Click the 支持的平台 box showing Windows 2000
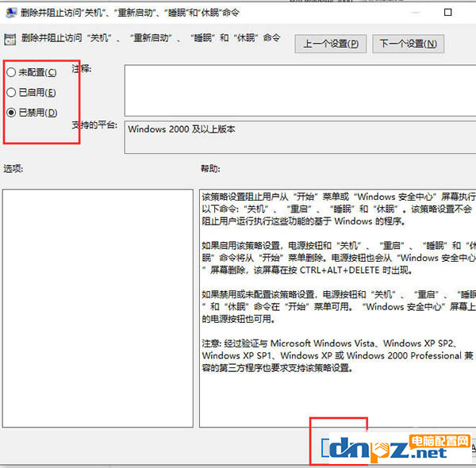The width and height of the screenshot is (476, 468). click(x=300, y=137)
